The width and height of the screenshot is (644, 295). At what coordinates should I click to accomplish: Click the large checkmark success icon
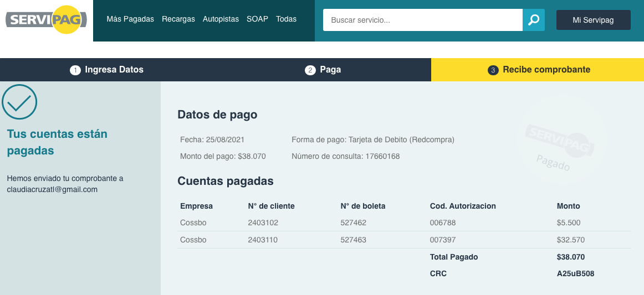point(19,102)
